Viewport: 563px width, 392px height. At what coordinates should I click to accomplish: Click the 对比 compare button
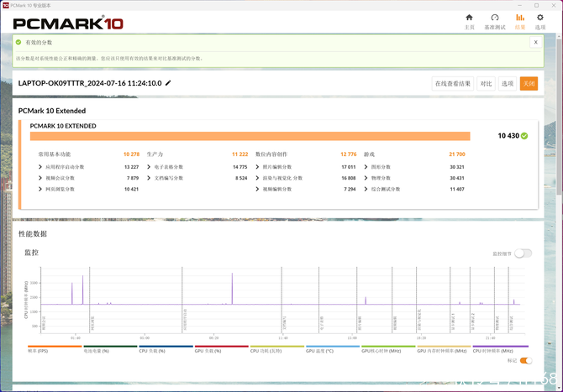(486, 83)
